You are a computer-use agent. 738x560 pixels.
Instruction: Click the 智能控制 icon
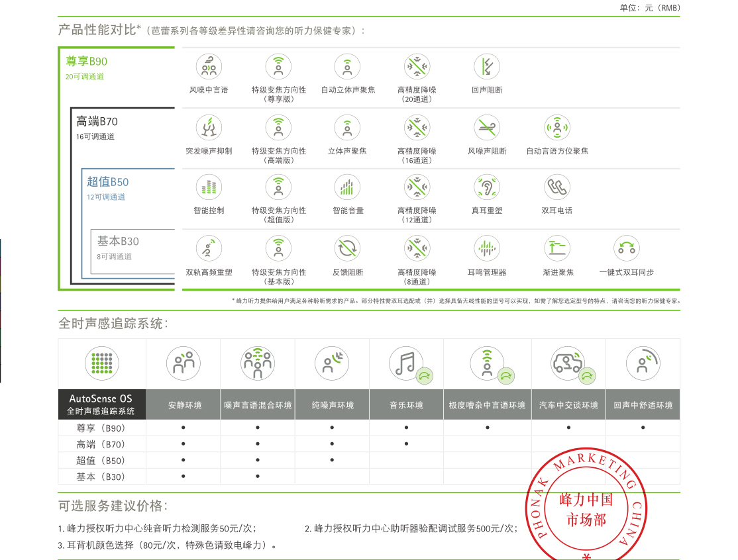click(209, 187)
